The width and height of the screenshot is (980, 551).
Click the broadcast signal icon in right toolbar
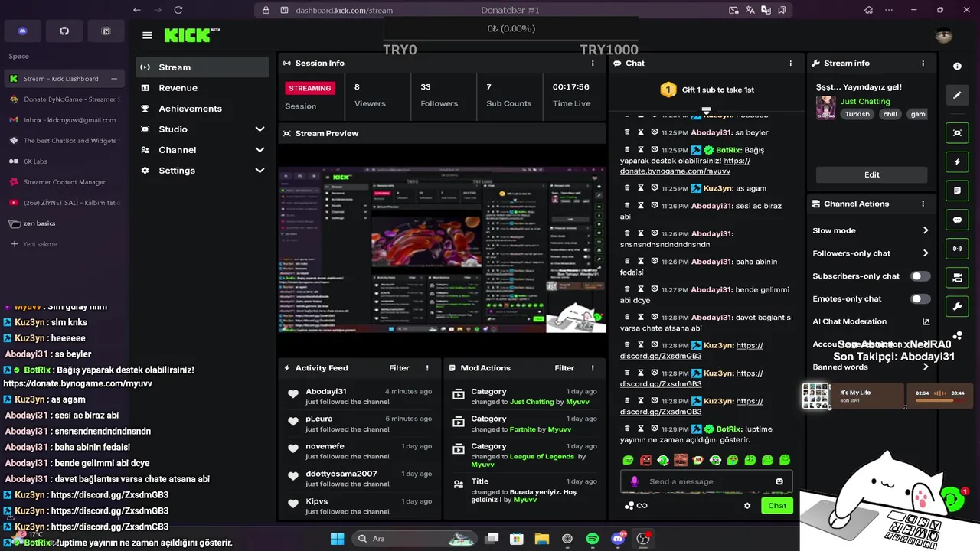pos(957,249)
